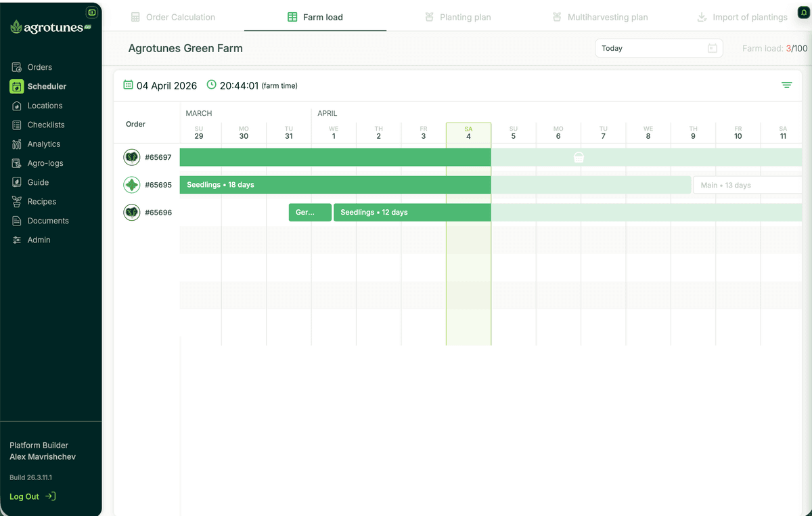
Task: Click the harvest basket icon on order #65697
Action: click(x=579, y=158)
